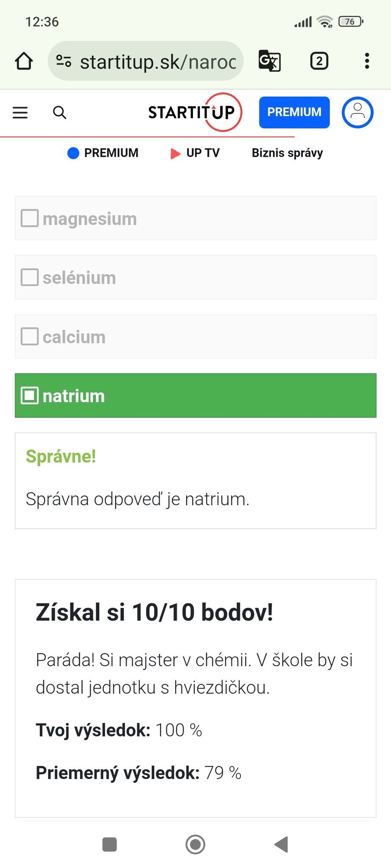The height and width of the screenshot is (868, 391).
Task: Uncheck the selected natrium answer
Action: point(29,395)
